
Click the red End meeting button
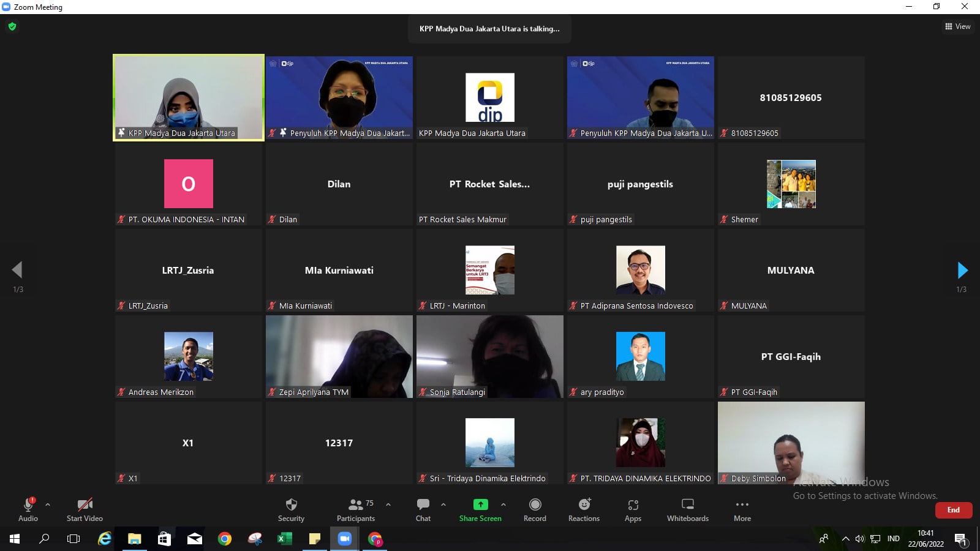pos(953,510)
